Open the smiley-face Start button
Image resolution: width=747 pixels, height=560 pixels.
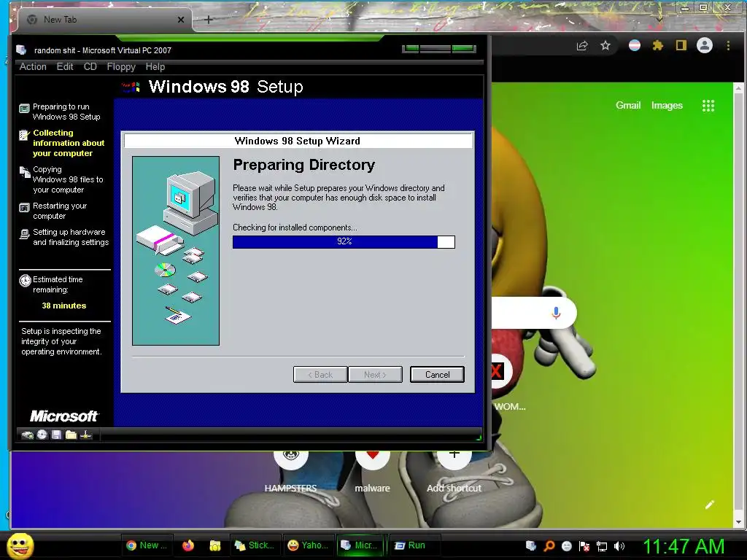(x=20, y=545)
